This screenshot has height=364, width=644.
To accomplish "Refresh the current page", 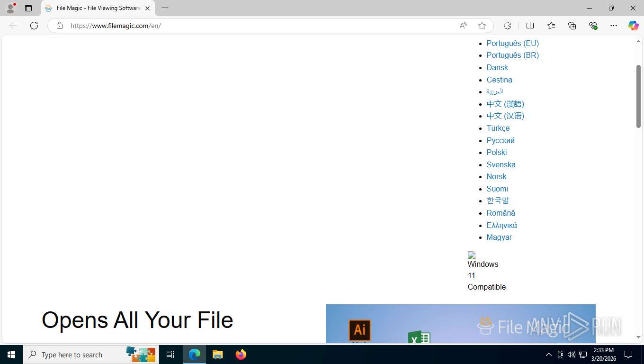I will coord(34,26).
